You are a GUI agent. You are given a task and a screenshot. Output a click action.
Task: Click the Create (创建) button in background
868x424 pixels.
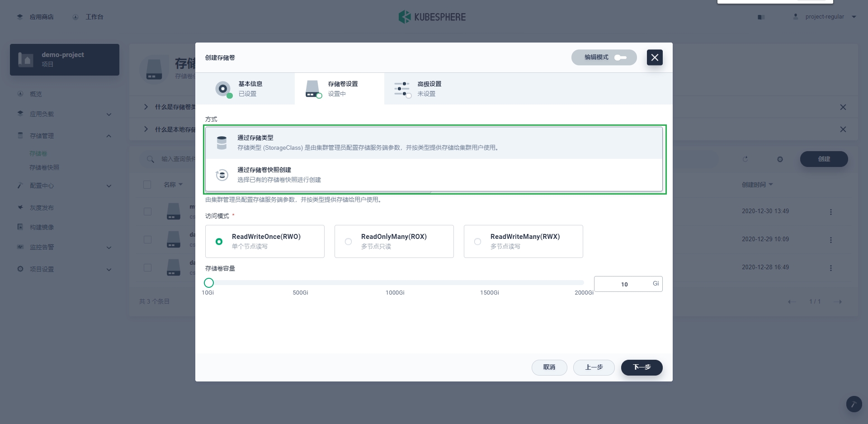coord(824,159)
